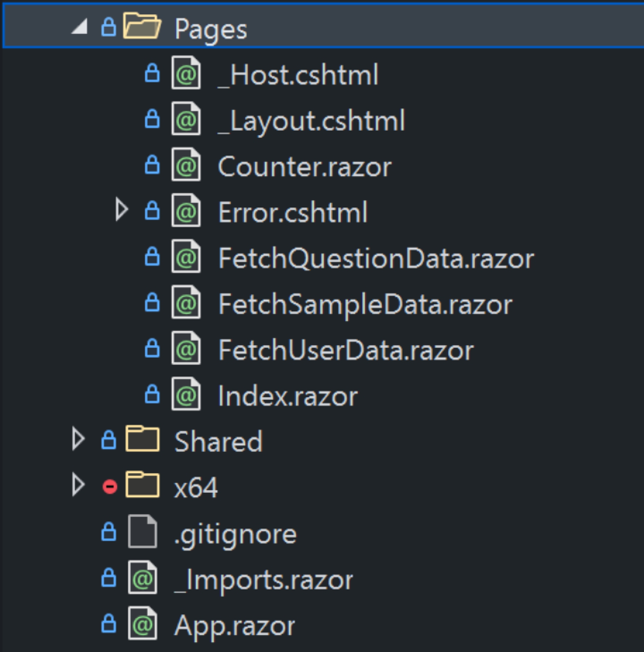Click the .gitignore blank file icon
The width and height of the screenshot is (644, 652).
pos(142,531)
